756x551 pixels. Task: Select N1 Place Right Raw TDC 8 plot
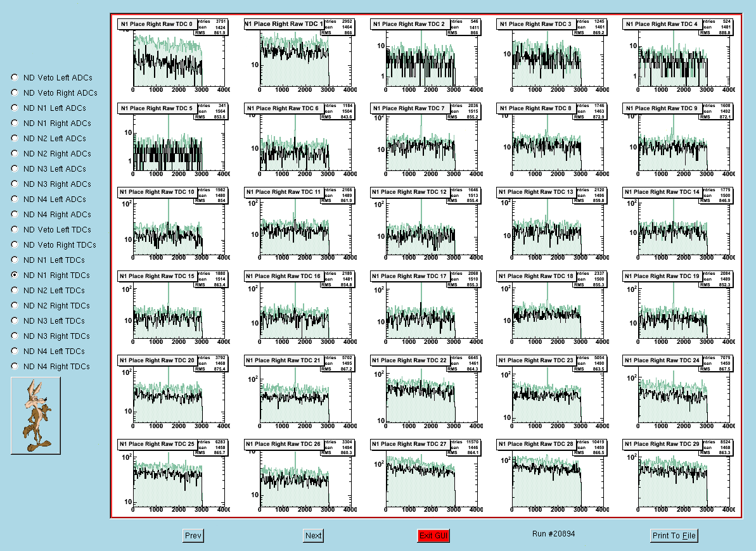[553, 140]
